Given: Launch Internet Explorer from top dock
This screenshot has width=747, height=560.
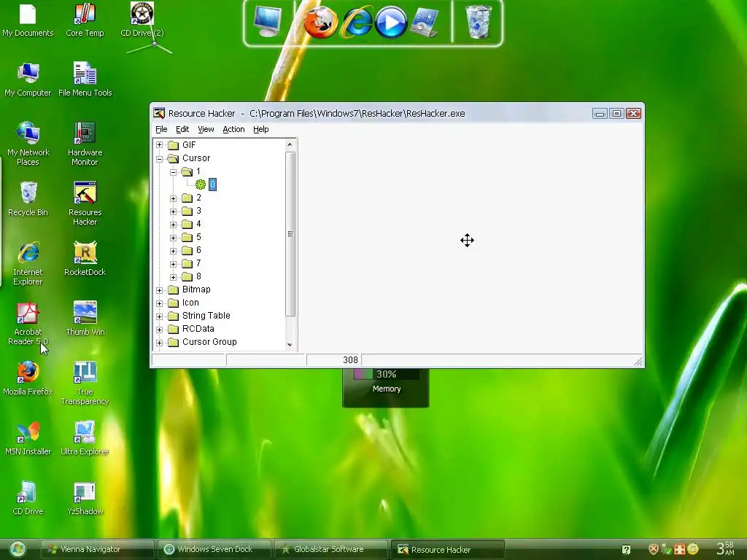Looking at the screenshot, I should [356, 23].
